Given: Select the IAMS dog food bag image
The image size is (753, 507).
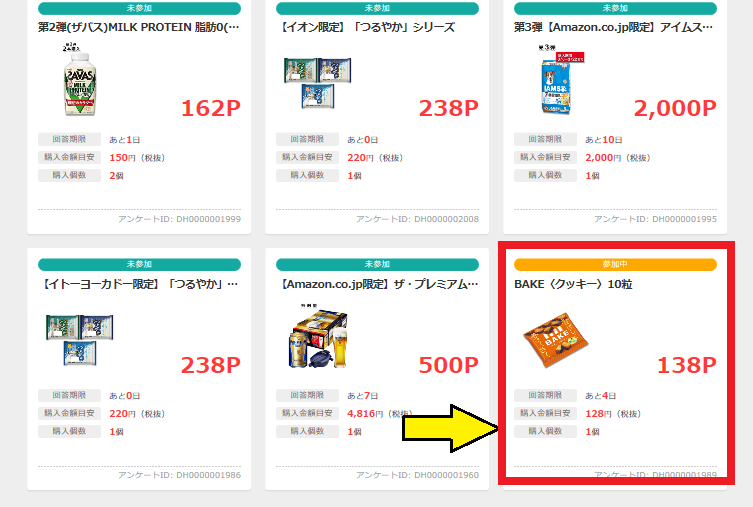Looking at the screenshot, I should 559,80.
